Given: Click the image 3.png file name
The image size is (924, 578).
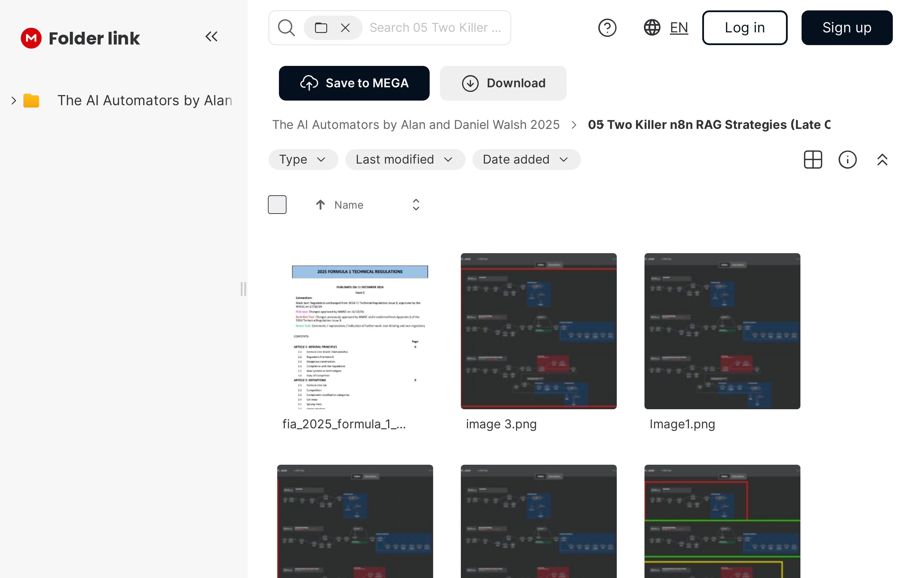Looking at the screenshot, I should tap(501, 424).
